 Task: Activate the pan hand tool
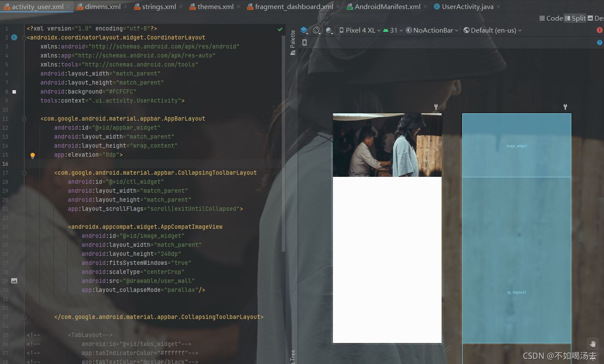(x=593, y=343)
